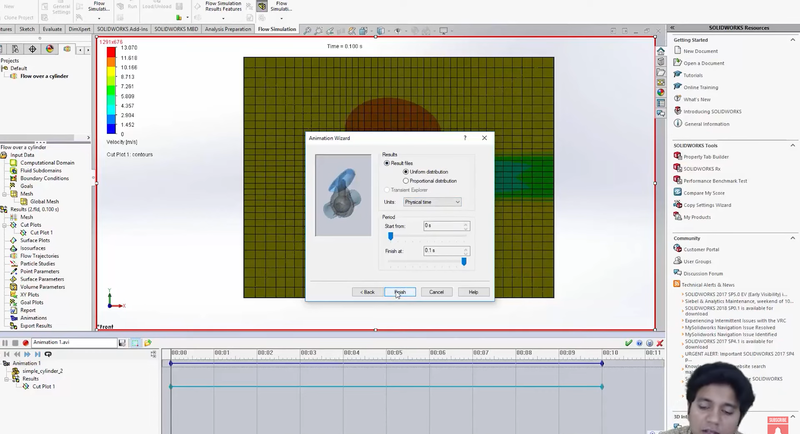Open Flow Simulation Results Features dropdown
This screenshot has width=800, height=434.
(x=223, y=18)
